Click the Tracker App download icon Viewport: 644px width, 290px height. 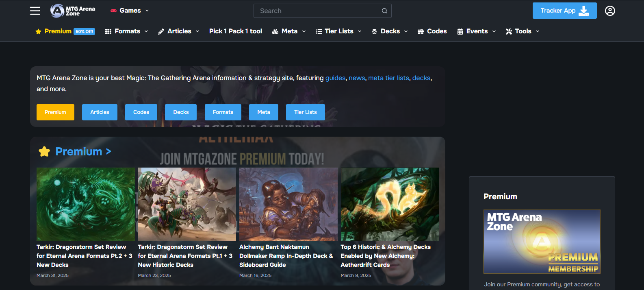coord(584,11)
